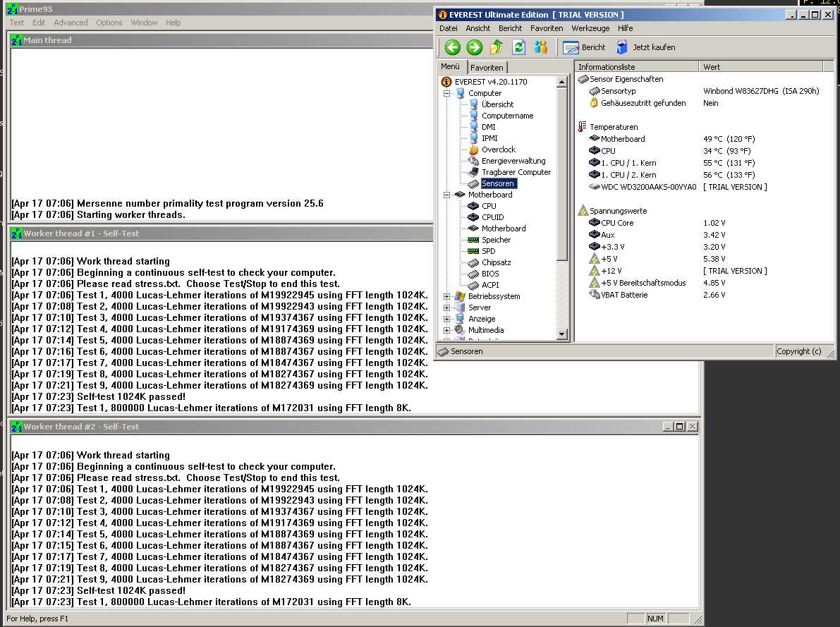The width and height of the screenshot is (840, 627).
Task: Click the Multimedia speaker icon in tree
Action: coord(460,330)
